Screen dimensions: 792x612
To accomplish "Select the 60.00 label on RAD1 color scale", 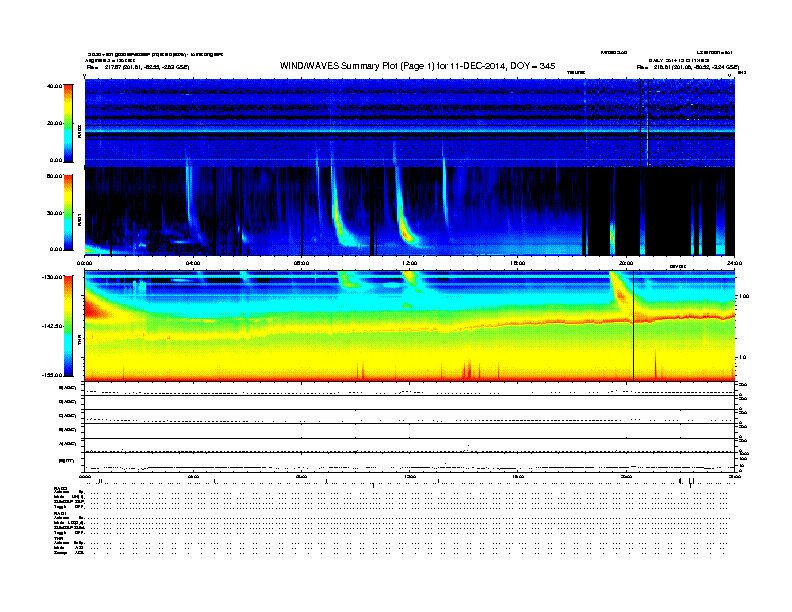I will [54, 176].
